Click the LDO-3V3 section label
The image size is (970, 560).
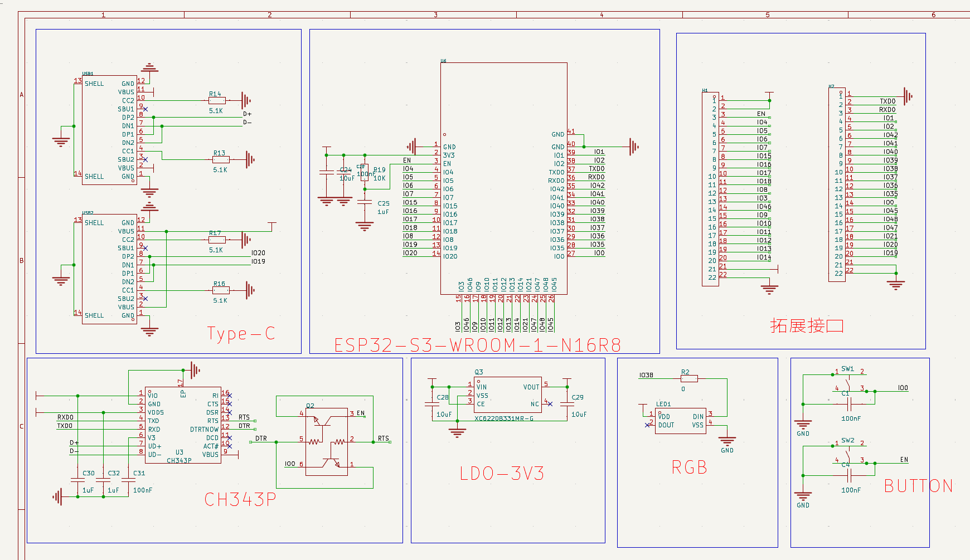click(x=502, y=474)
